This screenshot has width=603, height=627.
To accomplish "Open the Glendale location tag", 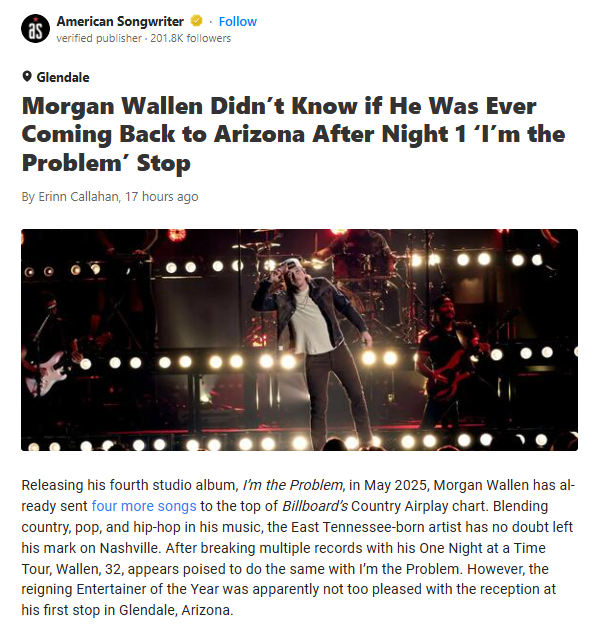I will (63, 77).
